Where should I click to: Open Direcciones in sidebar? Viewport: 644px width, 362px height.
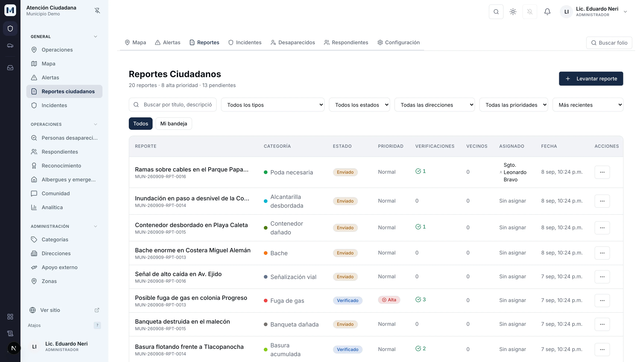pos(64,253)
